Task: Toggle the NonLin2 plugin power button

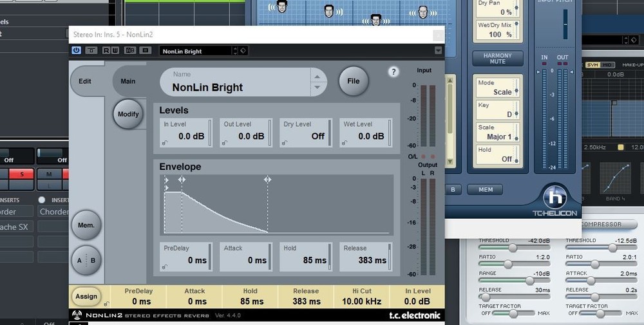Action: click(x=77, y=51)
